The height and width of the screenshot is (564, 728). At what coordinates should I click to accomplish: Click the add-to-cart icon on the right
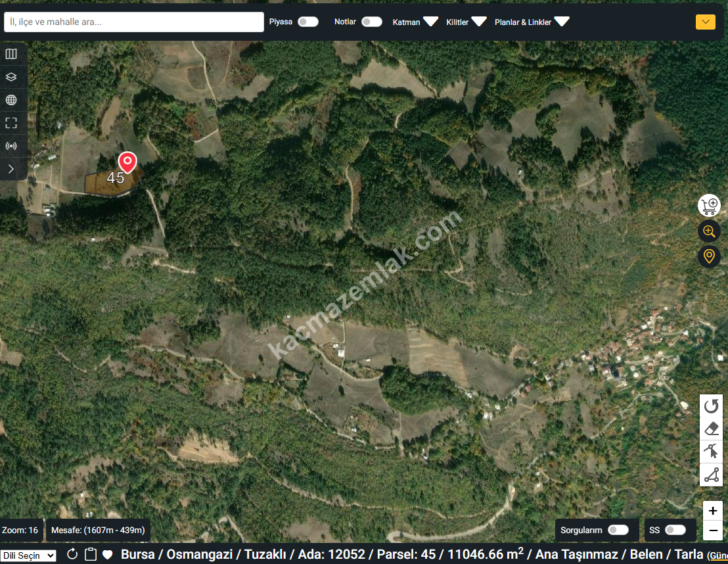click(709, 206)
